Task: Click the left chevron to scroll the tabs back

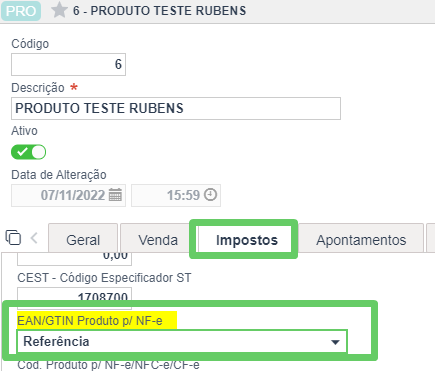Action: point(34,238)
